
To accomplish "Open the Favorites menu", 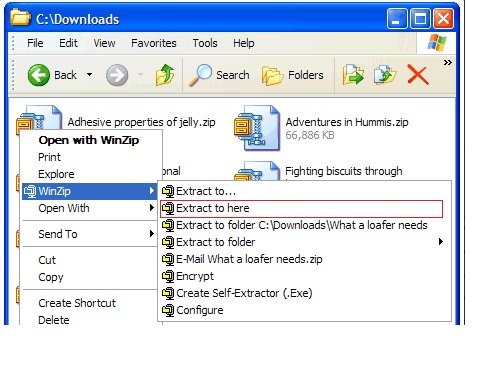I will 154,43.
